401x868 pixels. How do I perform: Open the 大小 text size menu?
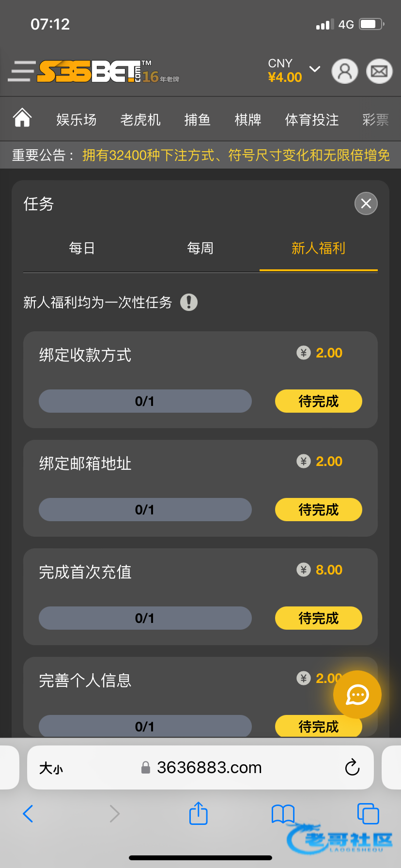click(x=51, y=768)
